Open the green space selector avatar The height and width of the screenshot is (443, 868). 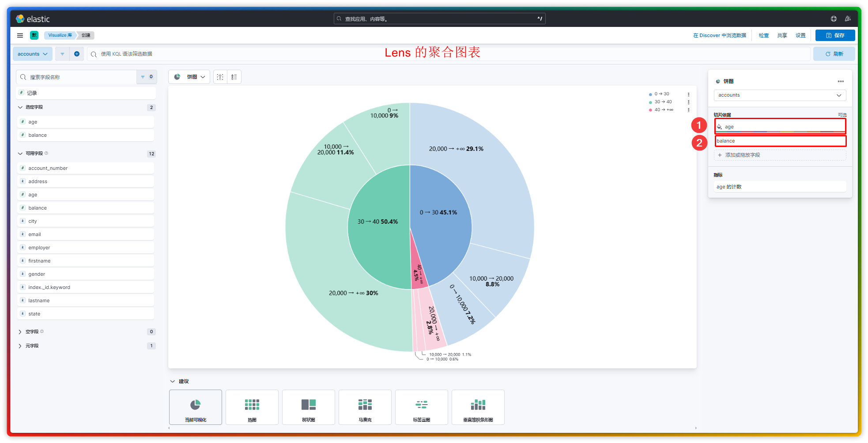pos(34,35)
